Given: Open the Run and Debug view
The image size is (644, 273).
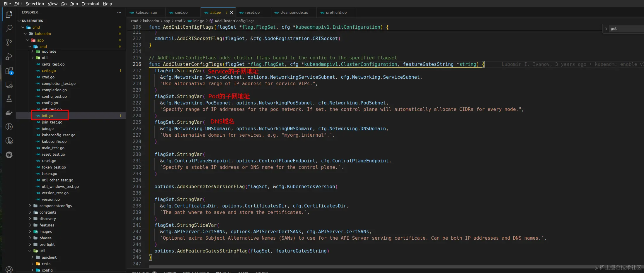Looking at the screenshot, I should (9, 56).
